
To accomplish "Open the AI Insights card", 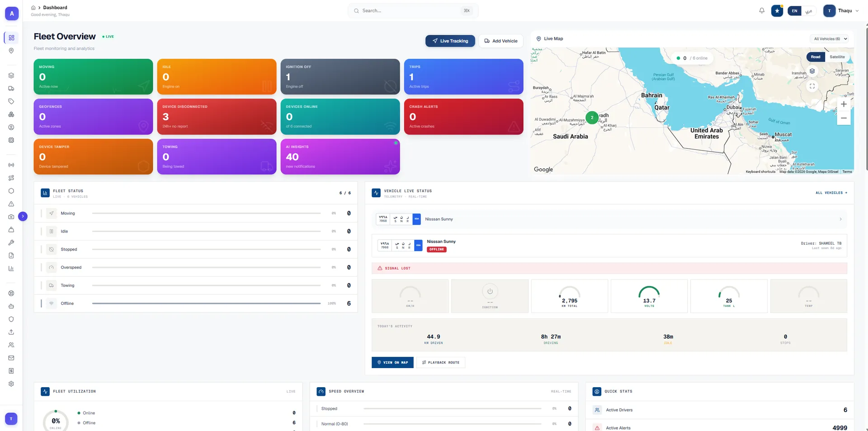I will [x=340, y=156].
